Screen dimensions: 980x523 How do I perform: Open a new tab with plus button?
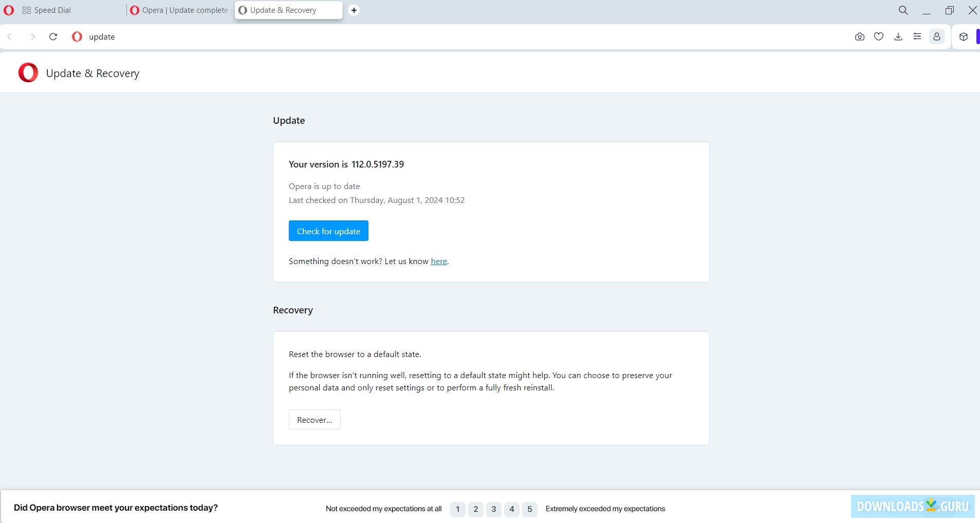coord(354,10)
